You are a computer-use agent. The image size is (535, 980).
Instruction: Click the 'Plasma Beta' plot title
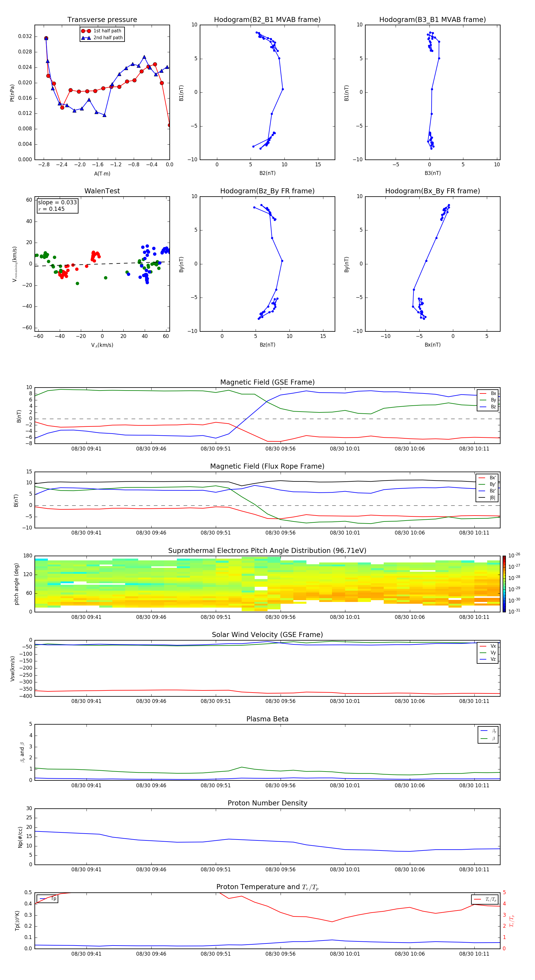(x=267, y=719)
